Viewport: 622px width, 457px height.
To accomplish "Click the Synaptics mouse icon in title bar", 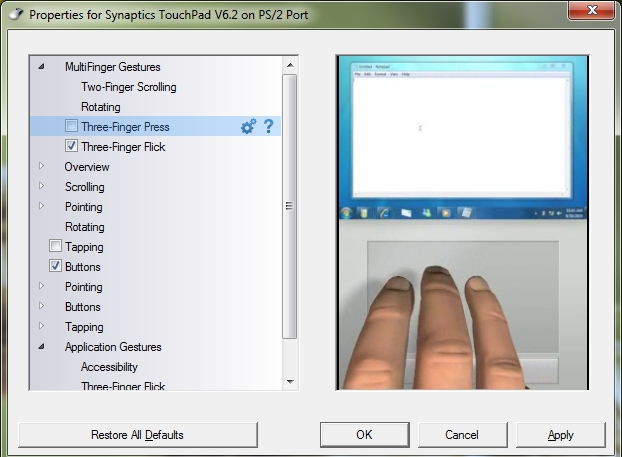I will [16, 14].
